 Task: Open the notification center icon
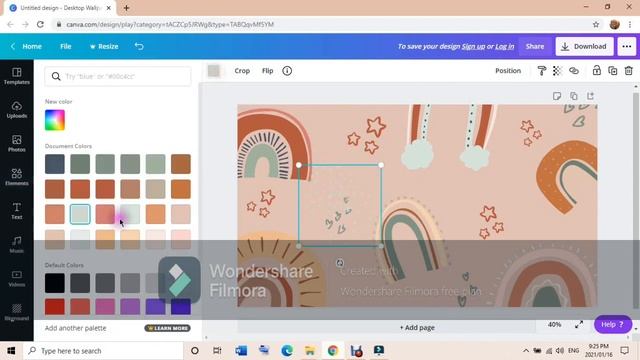click(x=624, y=351)
